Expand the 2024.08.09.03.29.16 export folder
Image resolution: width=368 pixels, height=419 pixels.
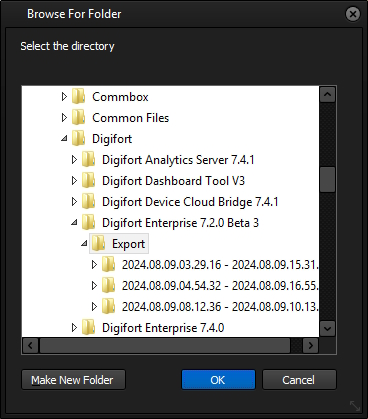[x=94, y=265]
